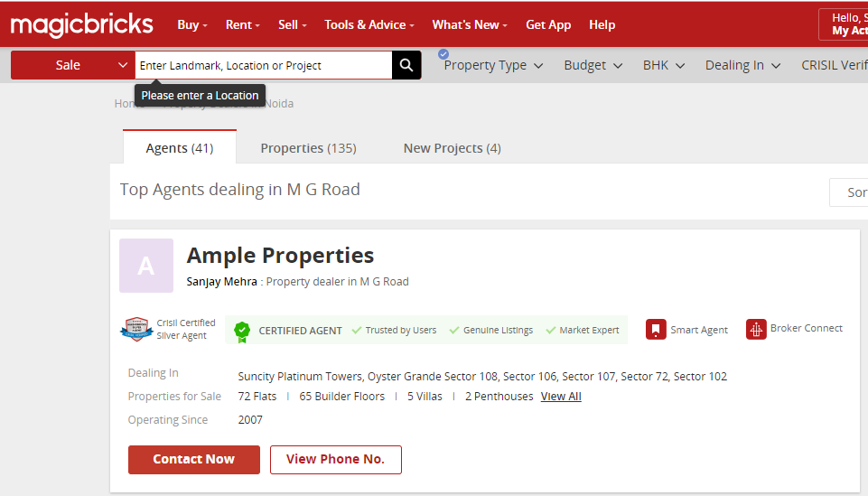Image resolution: width=868 pixels, height=496 pixels.
Task: Open the Buy menu
Action: point(192,24)
